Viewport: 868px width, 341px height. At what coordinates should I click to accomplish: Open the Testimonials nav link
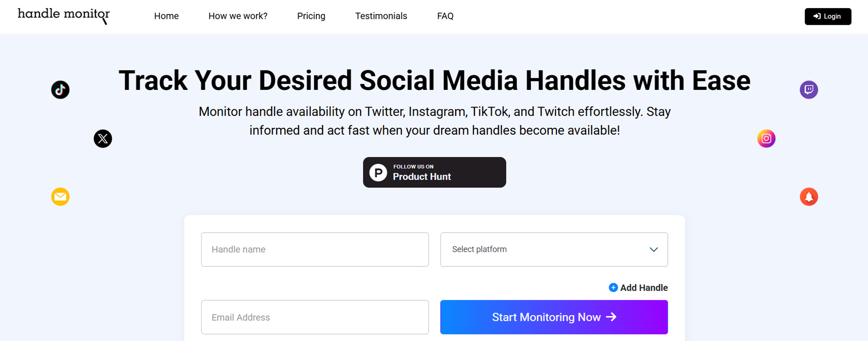tap(381, 16)
